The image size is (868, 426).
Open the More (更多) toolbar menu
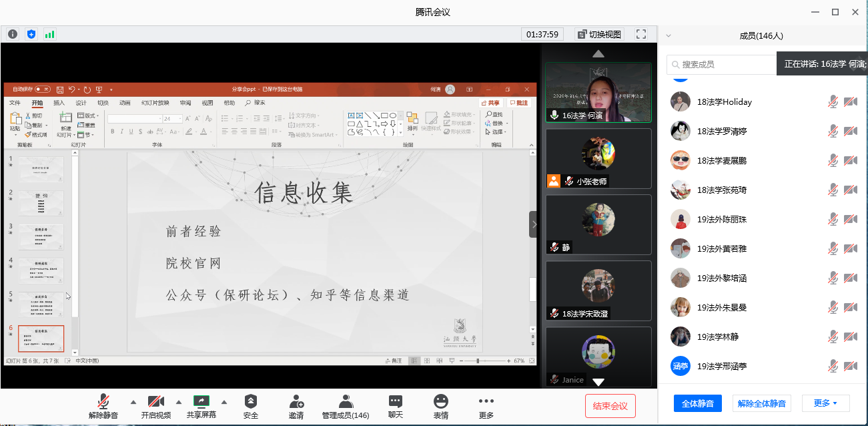(x=486, y=406)
